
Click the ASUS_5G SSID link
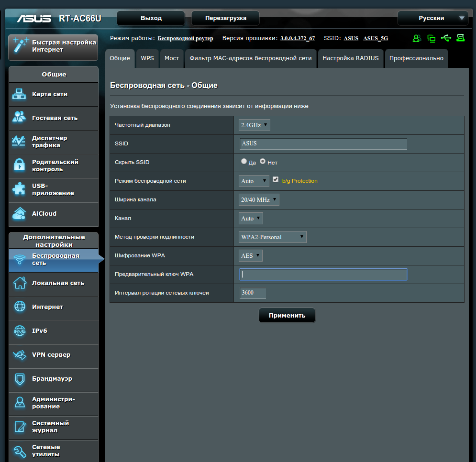[376, 38]
